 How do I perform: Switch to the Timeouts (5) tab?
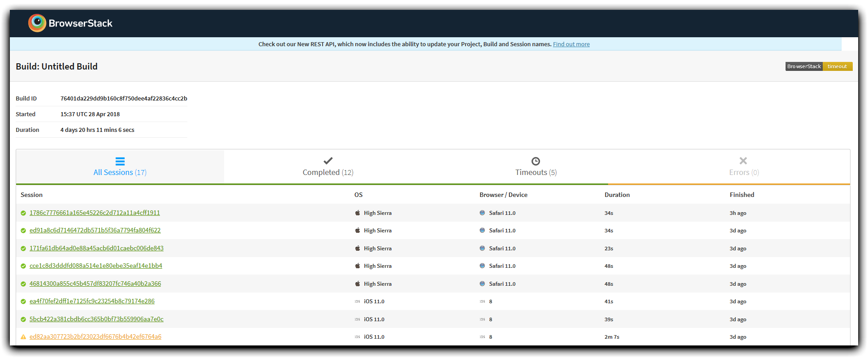[x=535, y=166]
